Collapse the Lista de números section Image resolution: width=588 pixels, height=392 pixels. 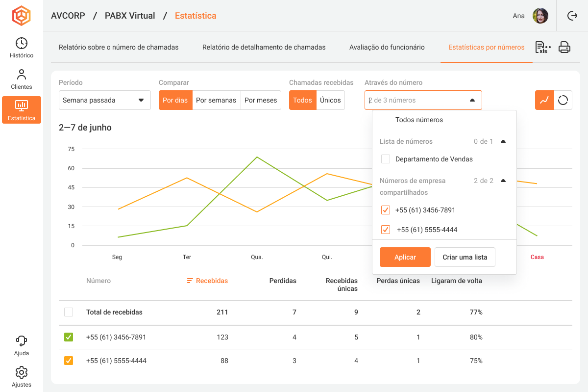[x=503, y=141]
